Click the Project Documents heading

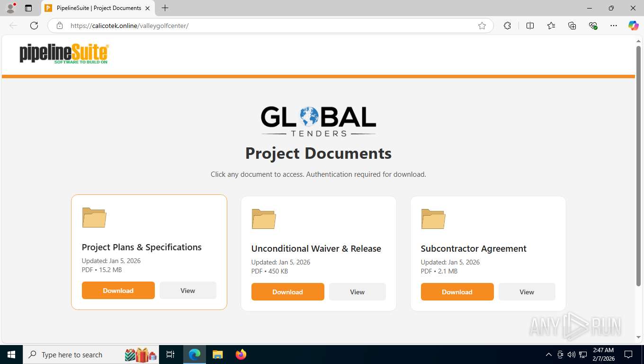pos(318,154)
